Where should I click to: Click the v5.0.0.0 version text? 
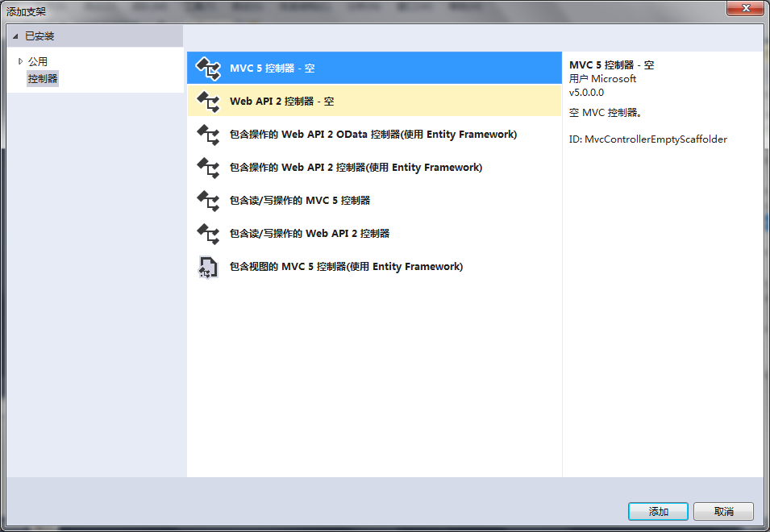pyautogui.click(x=586, y=92)
